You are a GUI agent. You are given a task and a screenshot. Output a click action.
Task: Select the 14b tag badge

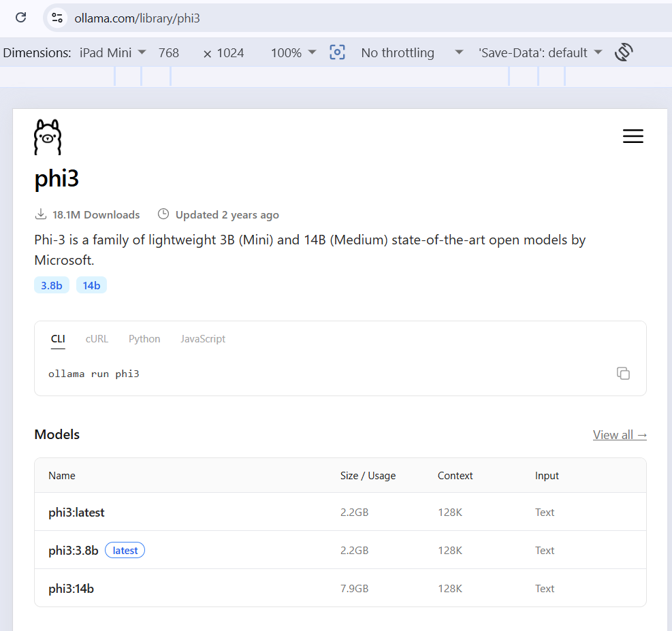coord(91,285)
